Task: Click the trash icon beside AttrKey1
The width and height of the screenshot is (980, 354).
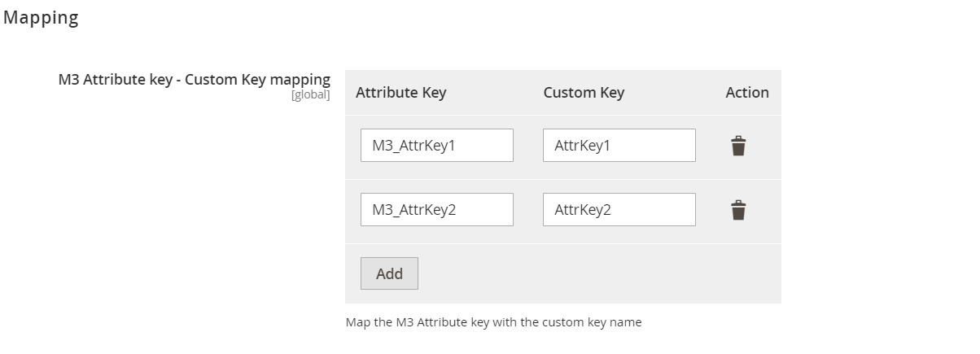Action: [737, 146]
